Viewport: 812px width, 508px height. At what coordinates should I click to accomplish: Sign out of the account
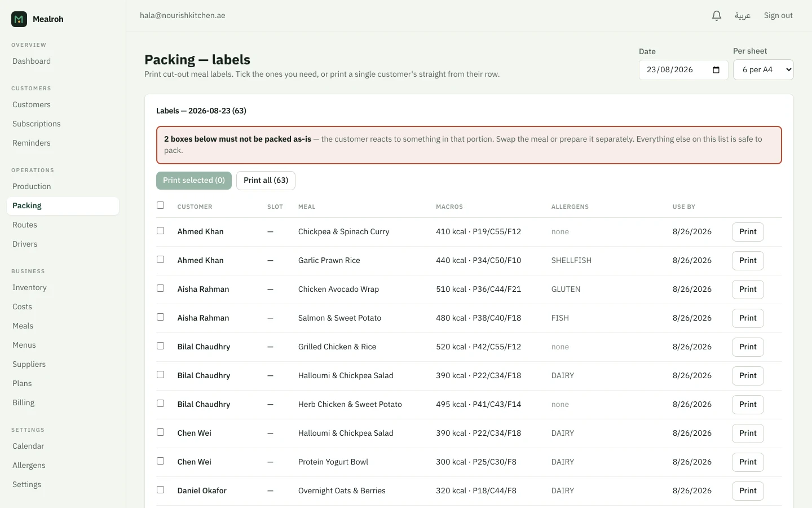[x=778, y=16]
